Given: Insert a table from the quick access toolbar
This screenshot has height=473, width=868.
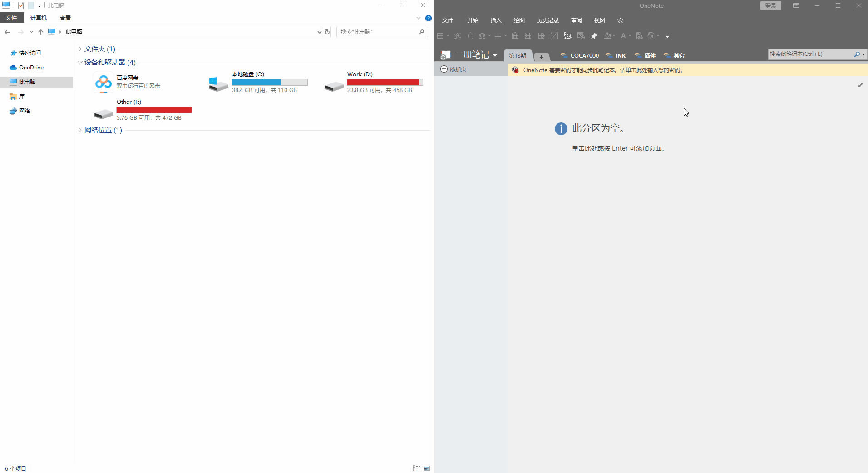Looking at the screenshot, I should click(439, 36).
